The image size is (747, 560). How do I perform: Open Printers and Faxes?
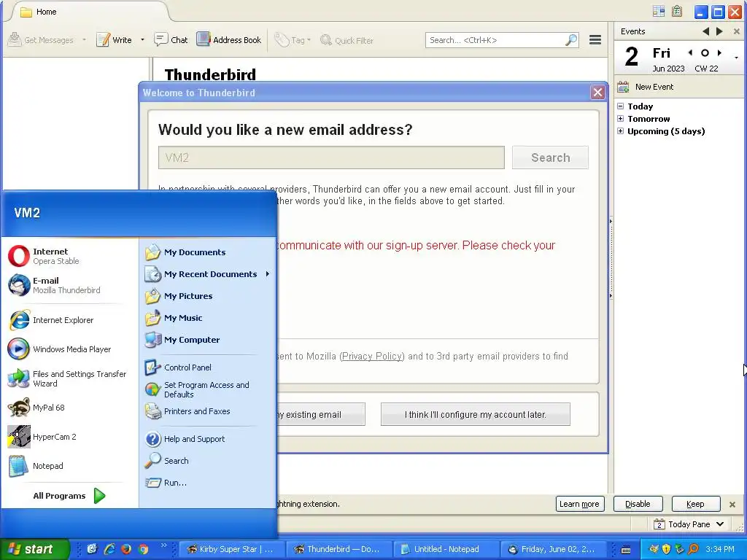point(208,411)
